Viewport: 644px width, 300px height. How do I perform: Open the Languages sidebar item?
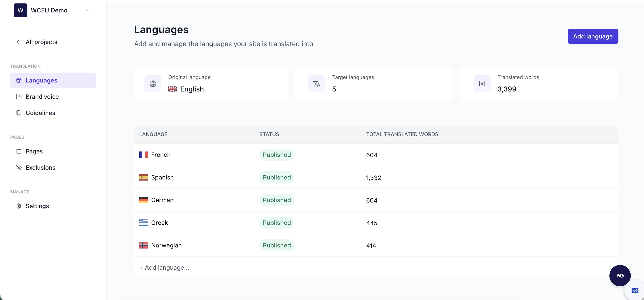[x=53, y=80]
